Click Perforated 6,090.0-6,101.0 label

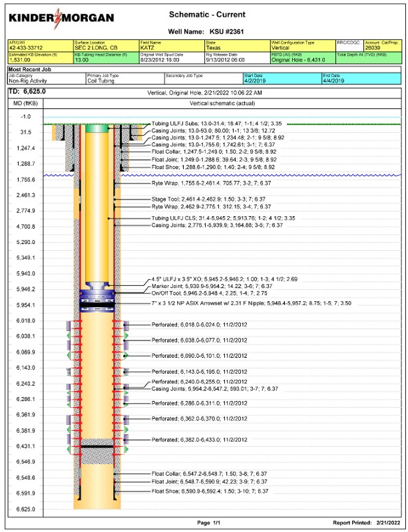click(x=200, y=356)
